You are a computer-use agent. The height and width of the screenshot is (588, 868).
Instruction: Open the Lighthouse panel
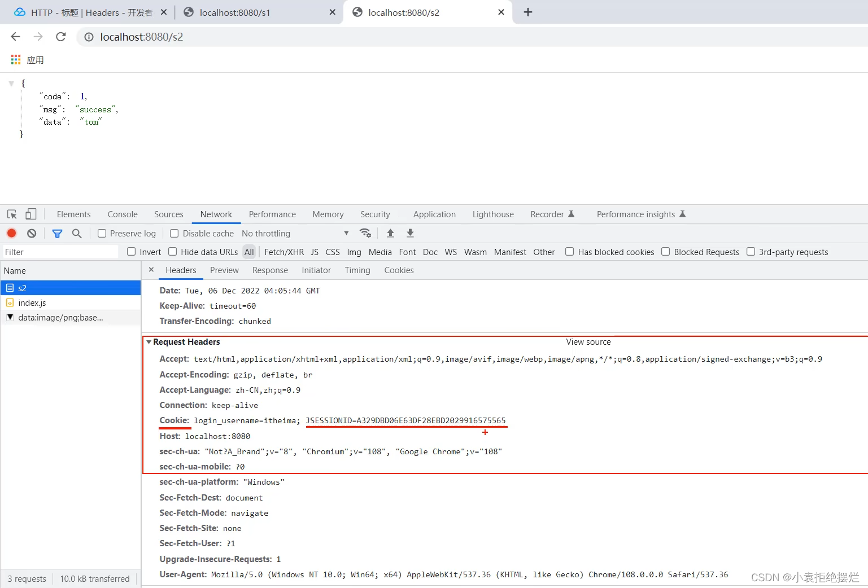tap(493, 214)
